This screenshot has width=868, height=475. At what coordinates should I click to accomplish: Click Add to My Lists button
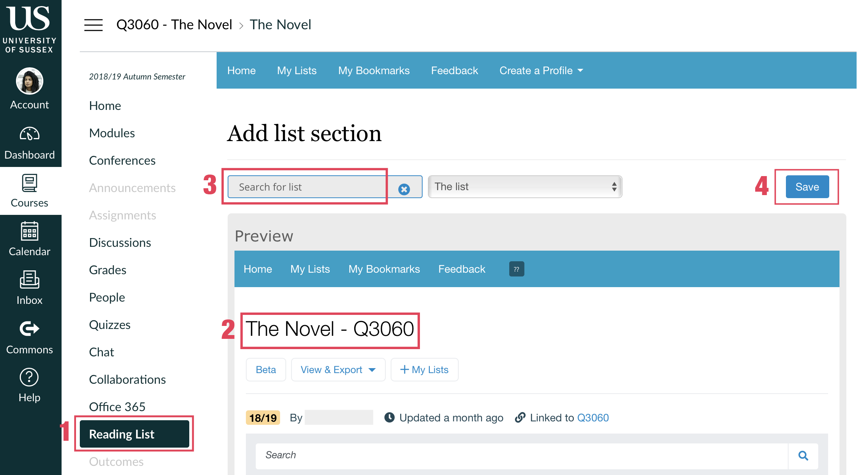[423, 370]
